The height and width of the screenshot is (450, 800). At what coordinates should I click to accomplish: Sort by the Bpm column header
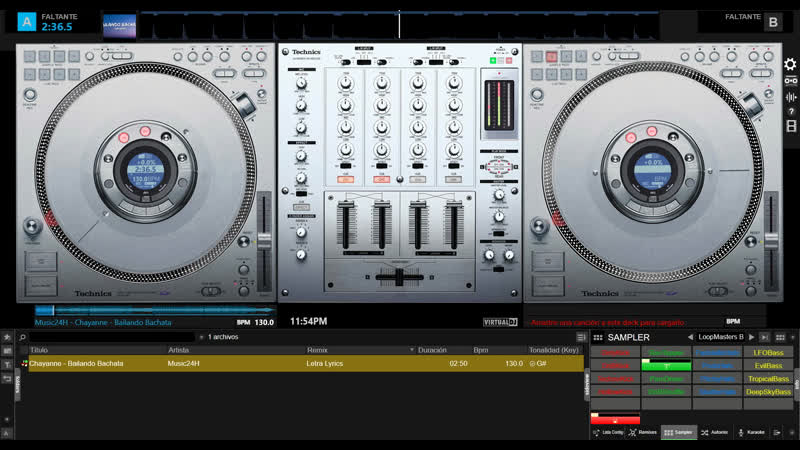coord(481,350)
